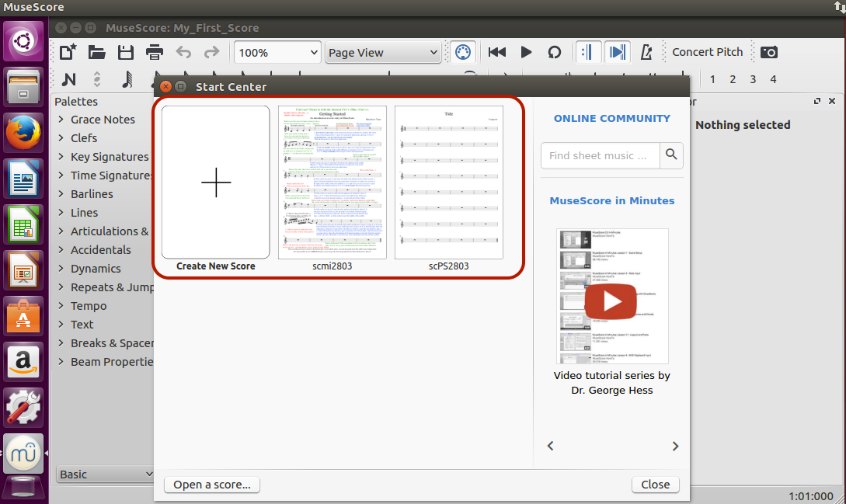Save the score with the floppy icon
Viewport: 846px width, 504px height.
[126, 52]
